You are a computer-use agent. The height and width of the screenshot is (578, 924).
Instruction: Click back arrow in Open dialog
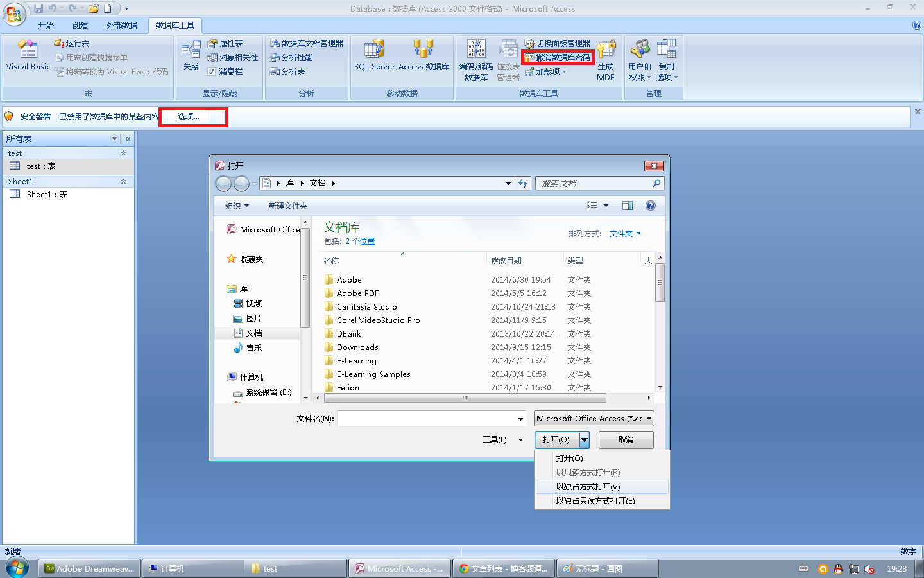223,184
